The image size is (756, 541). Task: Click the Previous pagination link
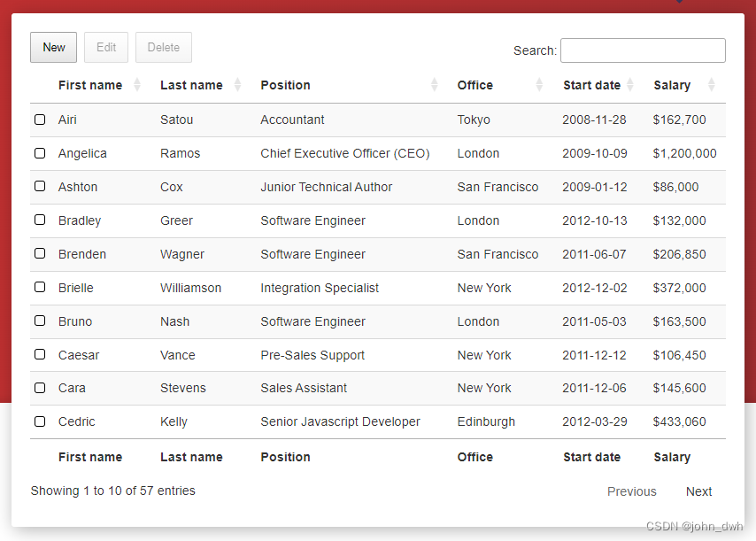[x=631, y=491]
